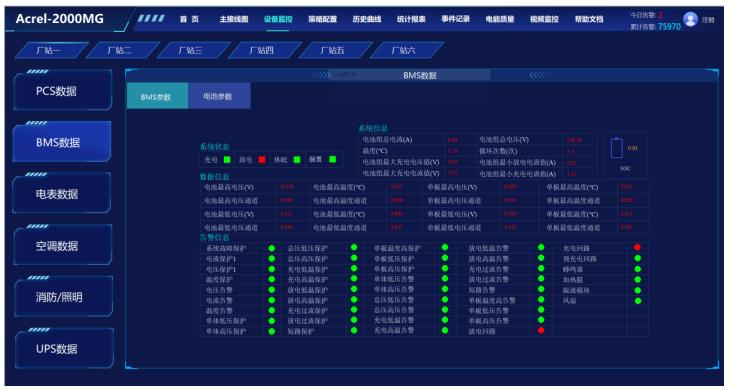Click the green 系统高降保护 alarm light
Image resolution: width=730 pixels, height=390 pixels.
point(271,248)
